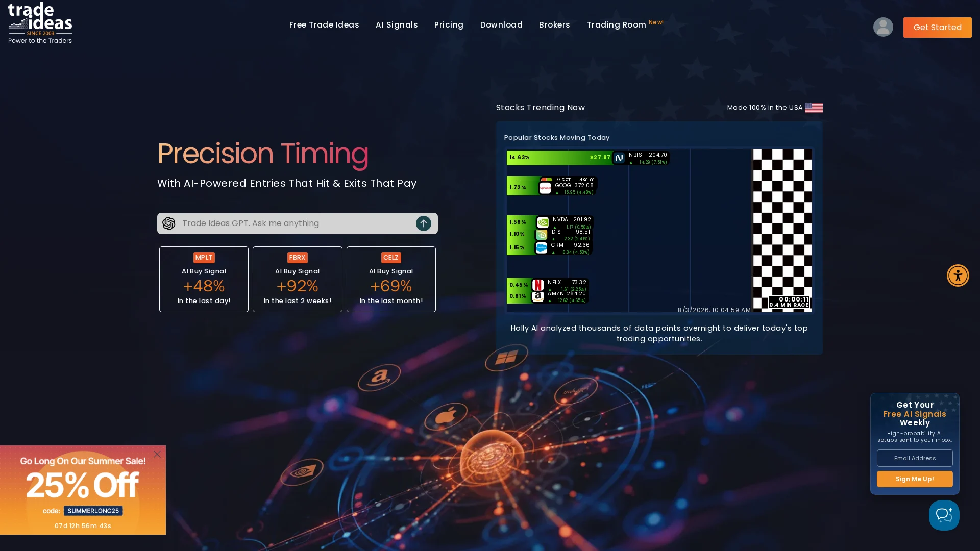This screenshot has height=551, width=980.
Task: Click the SUMMERLONG25 promo code
Action: click(93, 511)
